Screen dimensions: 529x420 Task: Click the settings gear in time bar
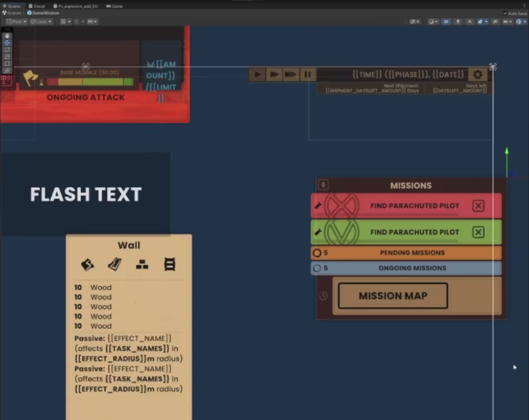pos(477,75)
